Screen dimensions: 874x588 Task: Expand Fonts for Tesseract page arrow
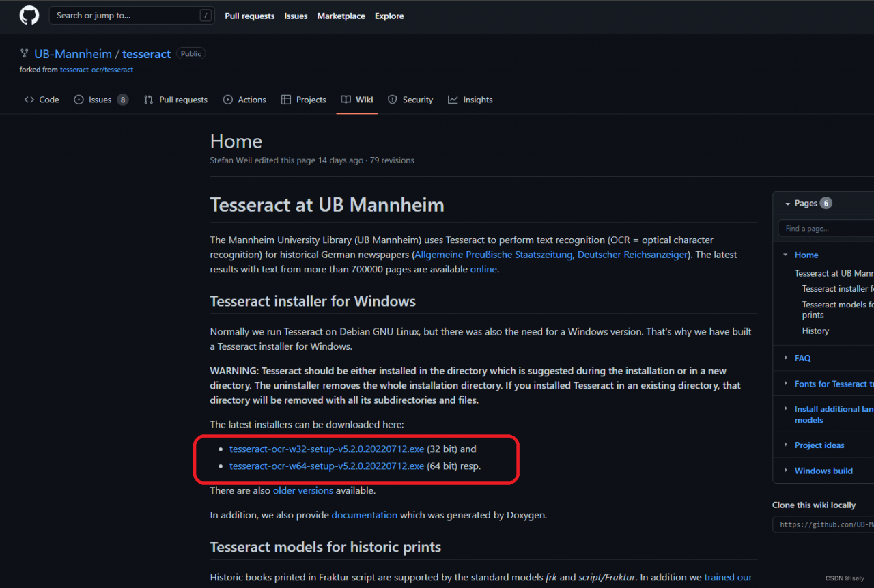click(785, 384)
